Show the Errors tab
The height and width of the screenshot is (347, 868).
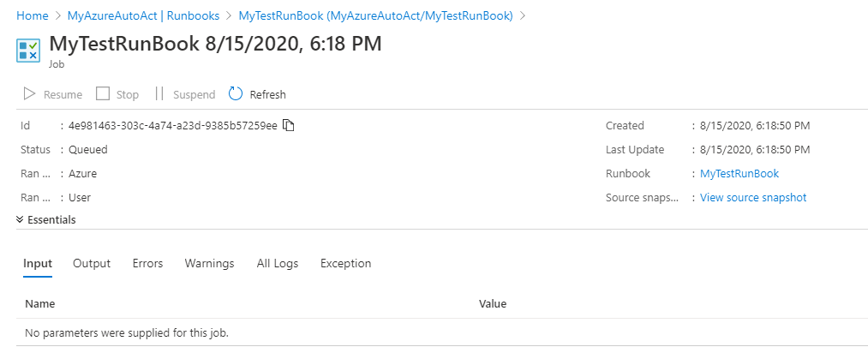147,264
